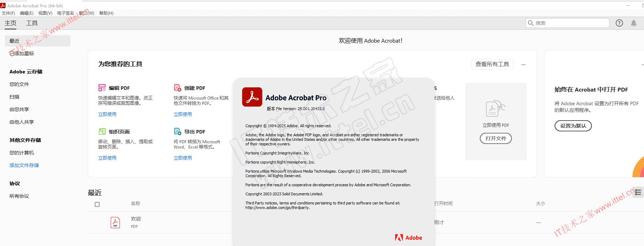Viewport: 644px width, 246px height.
Task: Click the 名称 column header
Action: 136,203
